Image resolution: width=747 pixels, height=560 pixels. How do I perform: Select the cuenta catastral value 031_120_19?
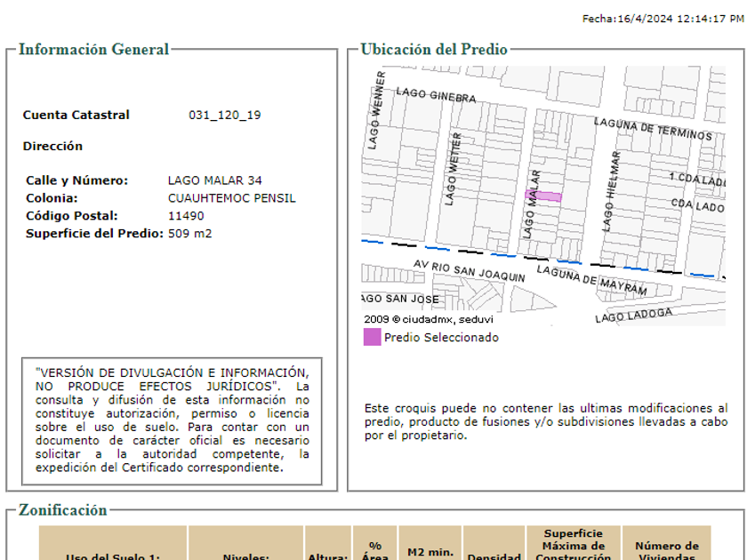pyautogui.click(x=224, y=115)
